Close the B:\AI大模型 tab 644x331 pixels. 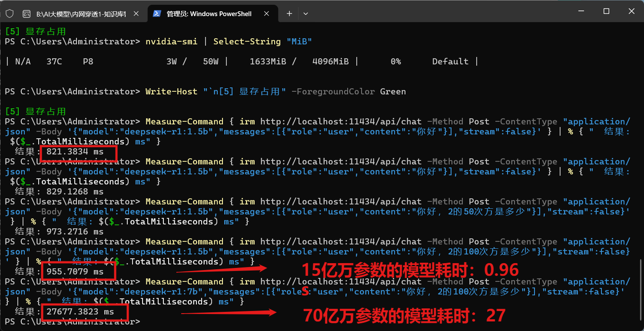136,13
